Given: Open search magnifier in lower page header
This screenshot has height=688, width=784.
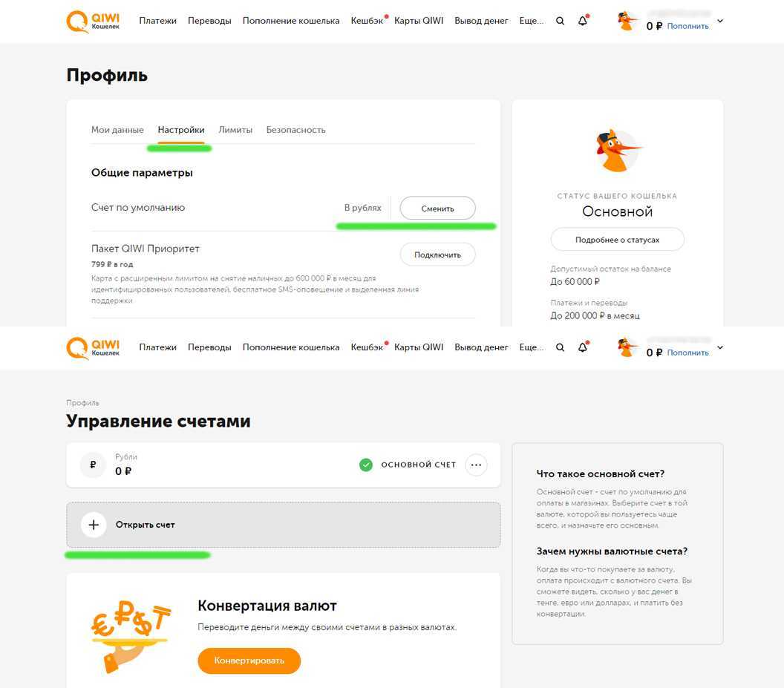Looking at the screenshot, I should 560,347.
